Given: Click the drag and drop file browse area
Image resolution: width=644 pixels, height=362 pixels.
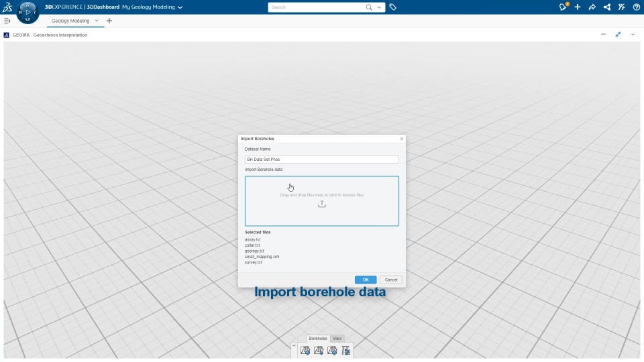Looking at the screenshot, I should (x=321, y=201).
